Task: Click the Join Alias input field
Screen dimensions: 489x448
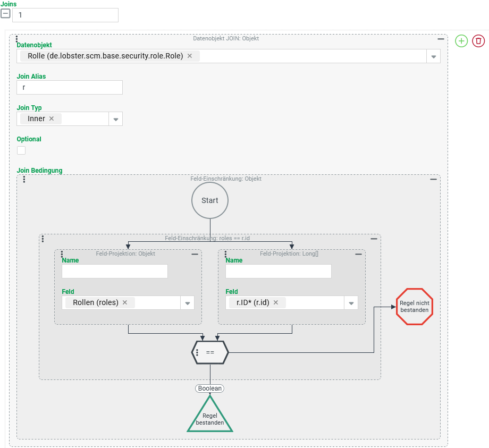Action: click(x=70, y=87)
